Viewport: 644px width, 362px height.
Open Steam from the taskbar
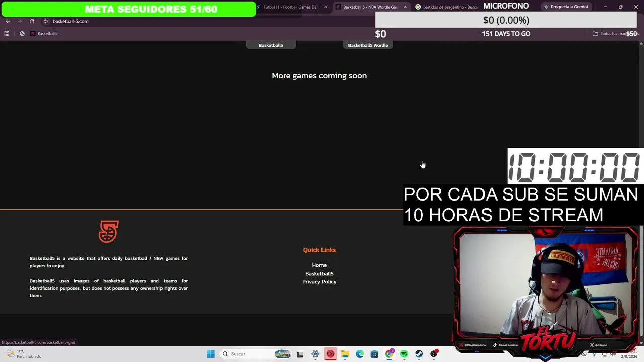(419, 354)
